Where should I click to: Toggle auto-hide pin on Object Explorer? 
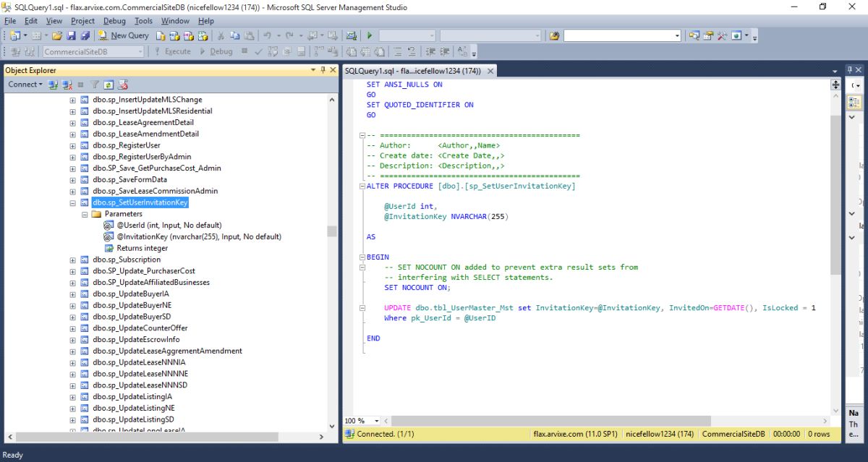tap(323, 70)
